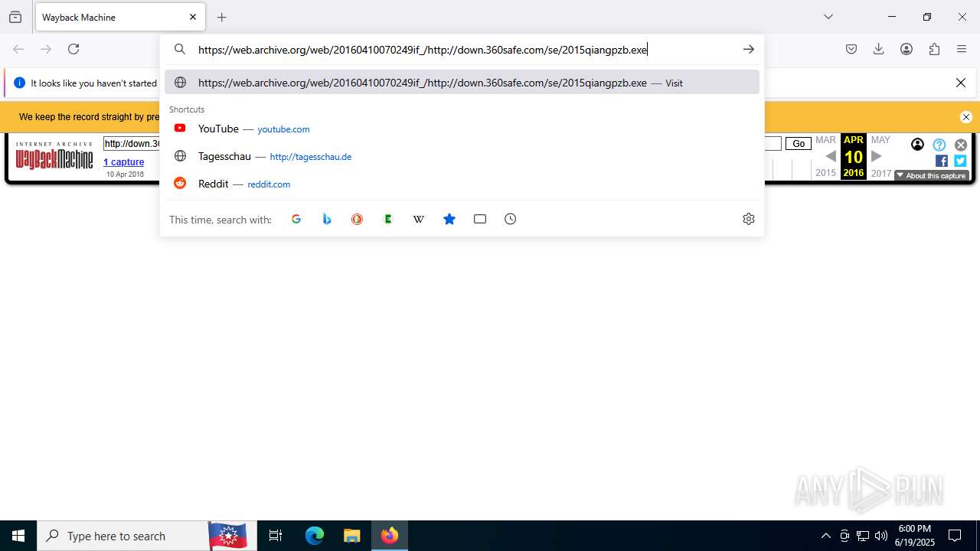
Task: Select the 2015 year label
Action: pyautogui.click(x=825, y=173)
